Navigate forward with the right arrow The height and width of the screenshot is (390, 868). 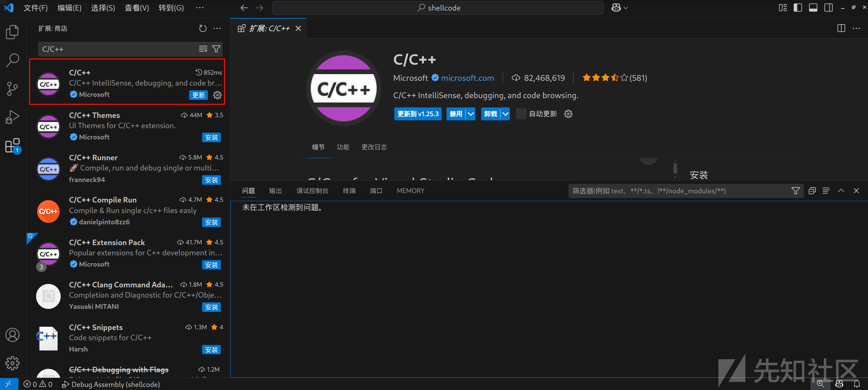point(260,8)
